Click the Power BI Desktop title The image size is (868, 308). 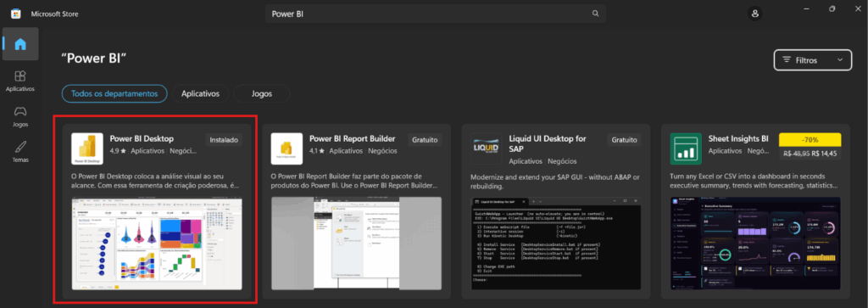(x=142, y=138)
